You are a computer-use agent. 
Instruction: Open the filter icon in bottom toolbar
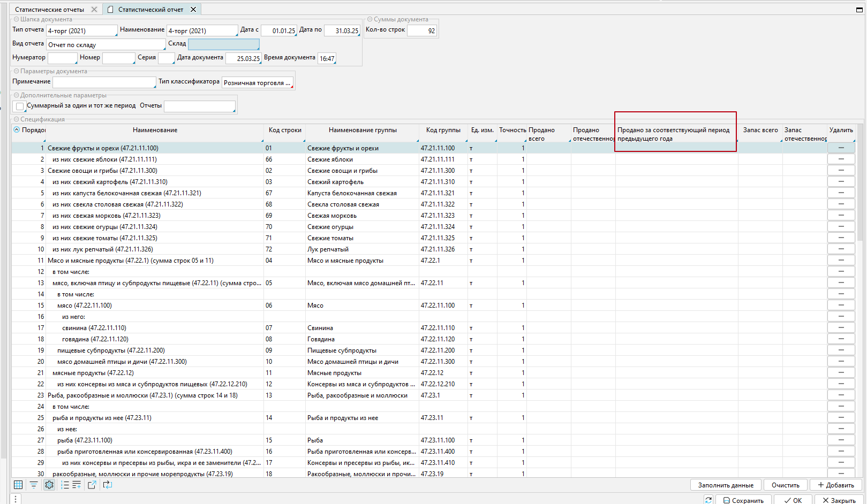point(34,485)
